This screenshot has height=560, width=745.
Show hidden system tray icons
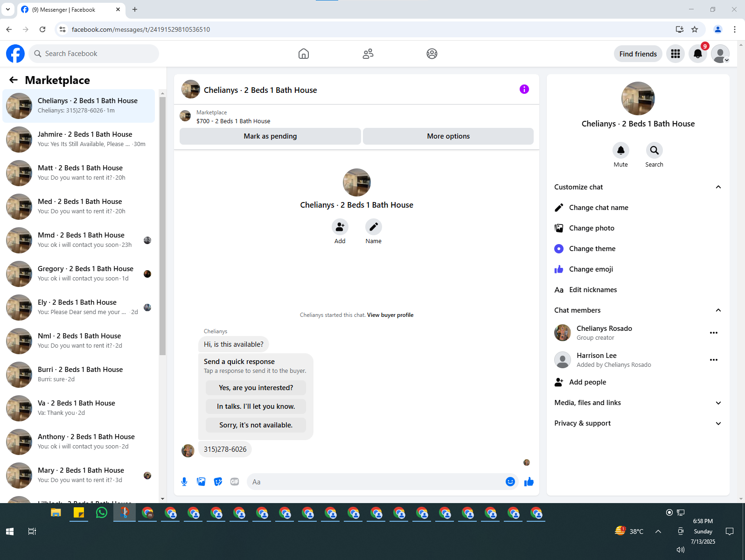(x=658, y=532)
